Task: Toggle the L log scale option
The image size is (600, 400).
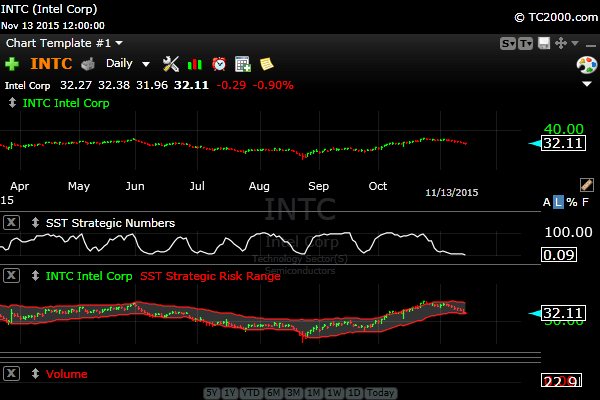Action: [558, 202]
